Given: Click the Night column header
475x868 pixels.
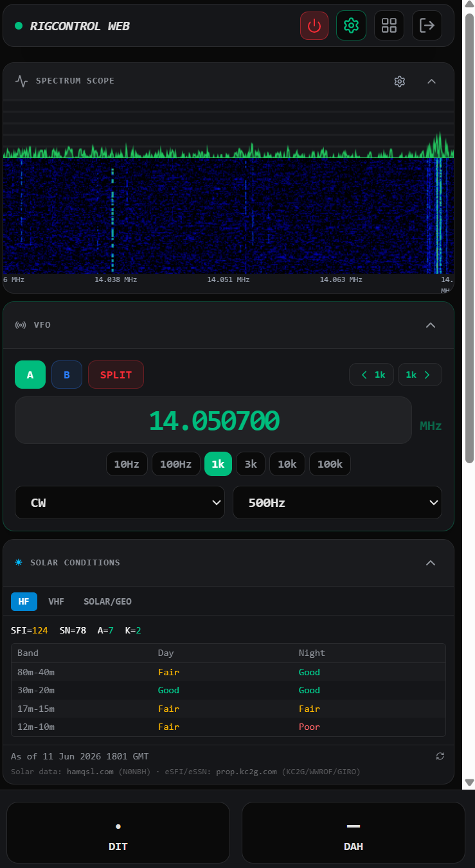Looking at the screenshot, I should coord(312,653).
